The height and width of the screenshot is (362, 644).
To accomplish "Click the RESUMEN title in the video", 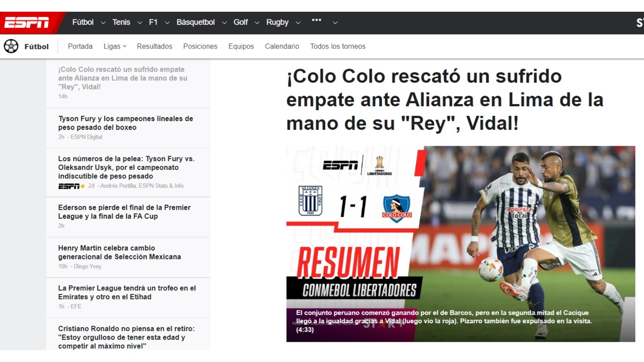I will (348, 262).
